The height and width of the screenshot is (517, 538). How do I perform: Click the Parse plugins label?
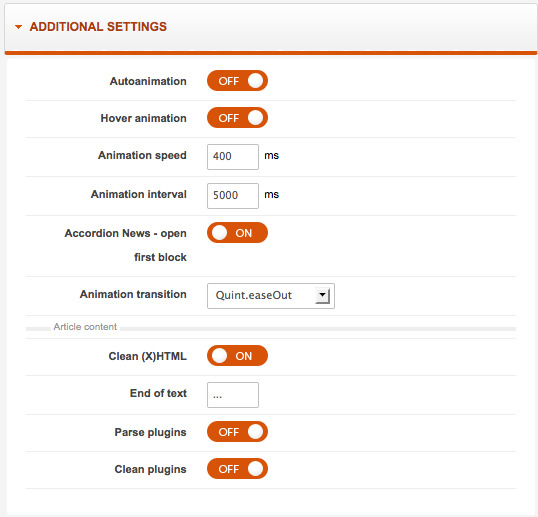point(151,432)
